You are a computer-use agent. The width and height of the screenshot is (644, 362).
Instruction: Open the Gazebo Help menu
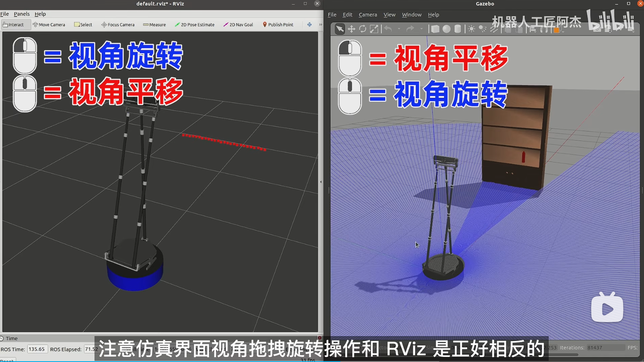pos(433,15)
